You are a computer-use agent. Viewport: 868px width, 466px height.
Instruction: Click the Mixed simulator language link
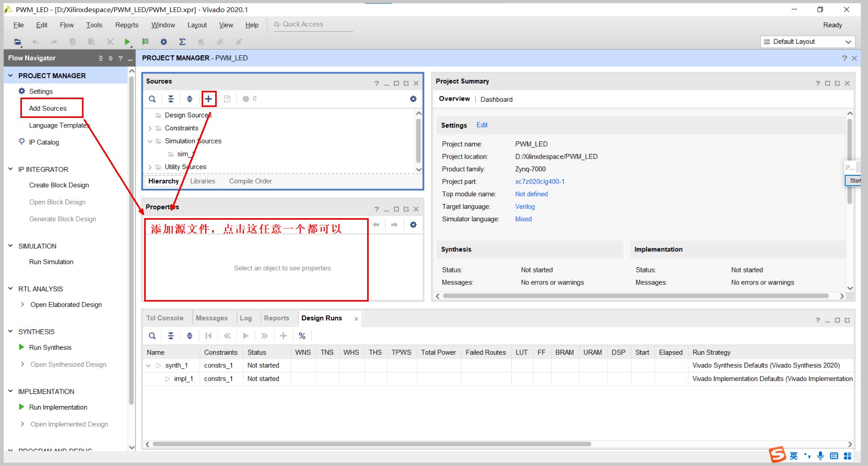click(x=523, y=219)
